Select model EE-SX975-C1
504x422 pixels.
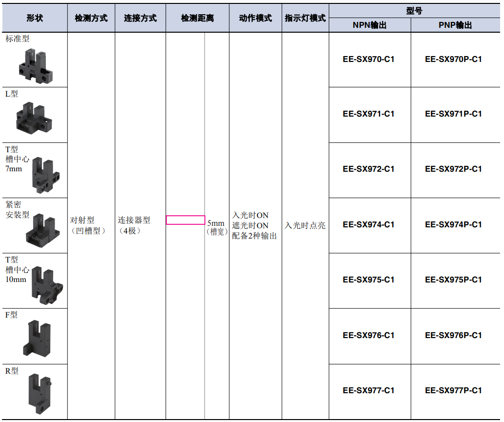(x=368, y=280)
